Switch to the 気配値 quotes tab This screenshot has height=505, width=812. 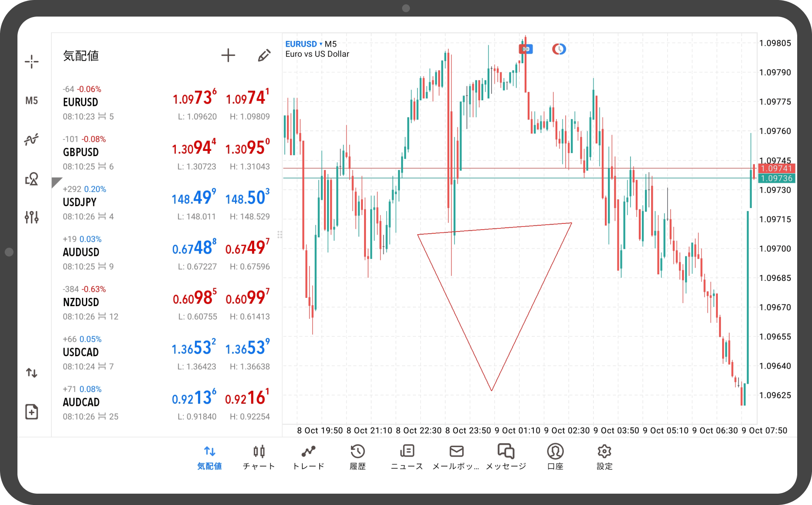(209, 457)
